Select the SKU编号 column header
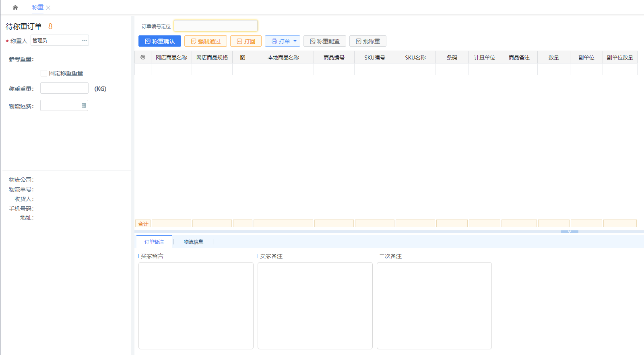The height and width of the screenshot is (355, 644). tap(375, 57)
